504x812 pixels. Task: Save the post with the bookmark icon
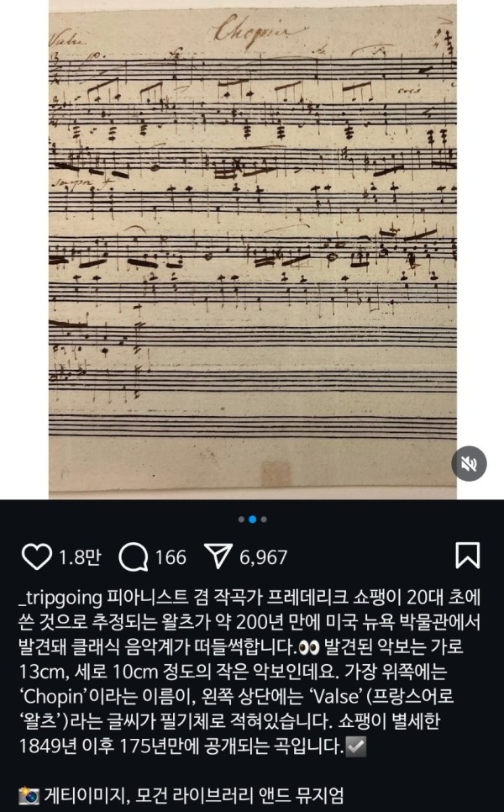467,556
